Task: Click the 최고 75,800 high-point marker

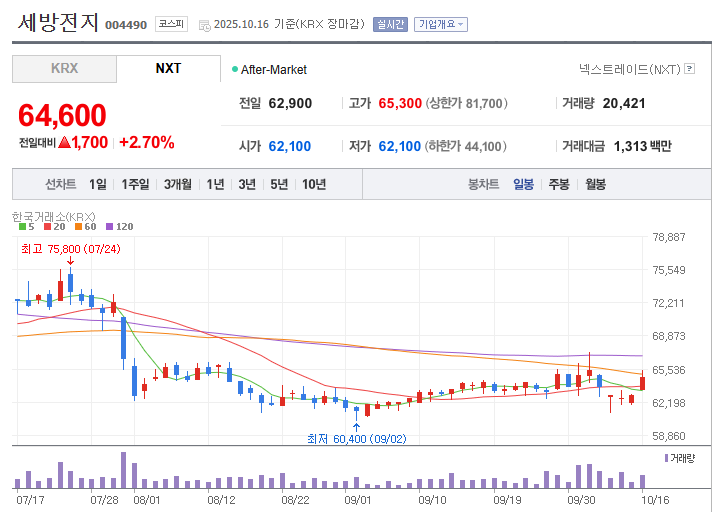Action: 70,249
